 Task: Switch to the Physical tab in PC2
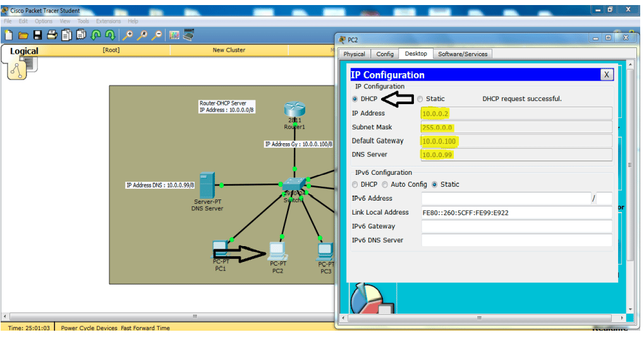tap(354, 54)
